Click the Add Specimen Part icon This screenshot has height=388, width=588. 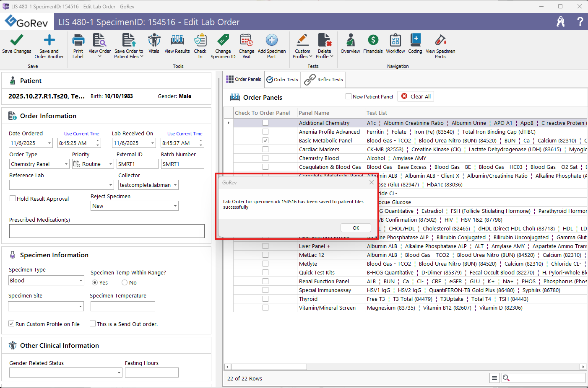click(x=271, y=41)
